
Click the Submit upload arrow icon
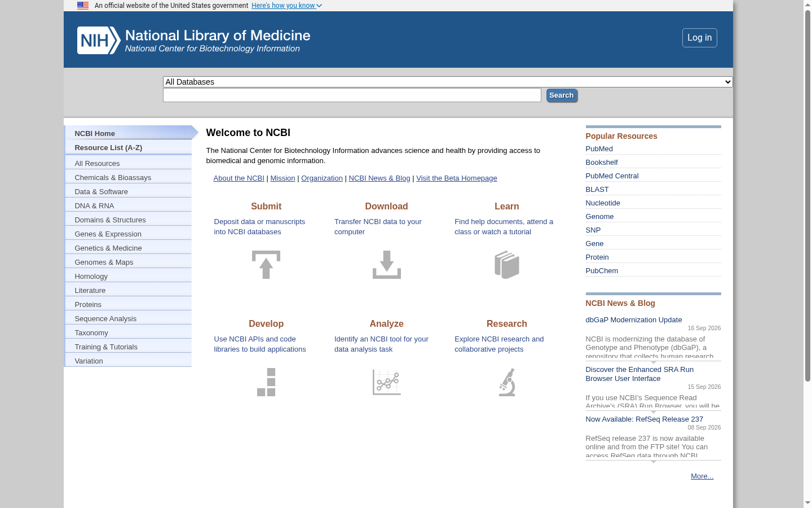click(266, 265)
